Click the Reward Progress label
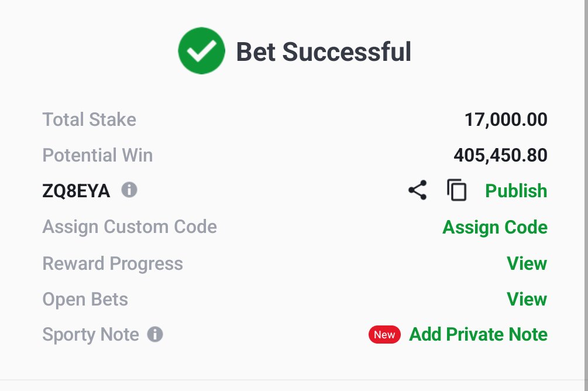The width and height of the screenshot is (588, 391). [x=112, y=263]
